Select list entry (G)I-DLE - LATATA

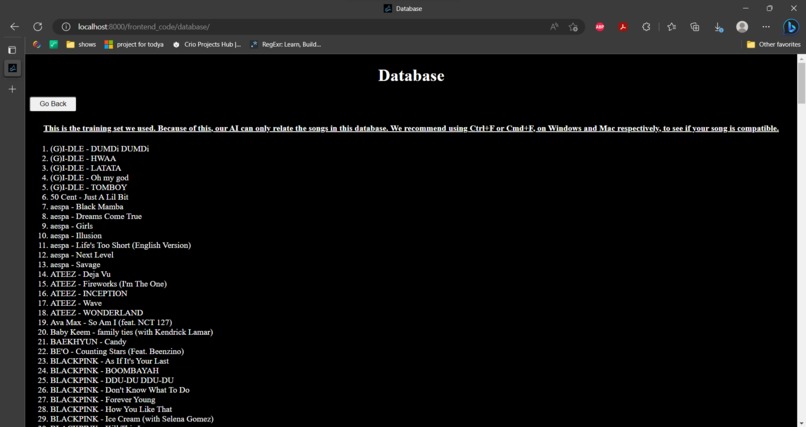point(85,168)
